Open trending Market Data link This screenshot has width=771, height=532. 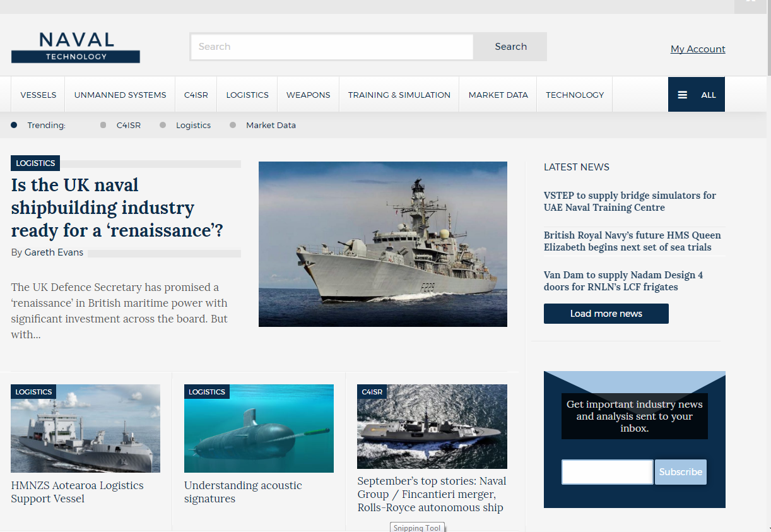tap(271, 126)
